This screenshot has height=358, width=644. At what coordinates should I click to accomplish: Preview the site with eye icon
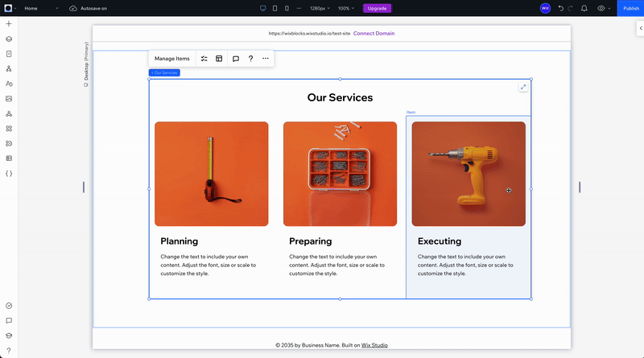[601, 8]
